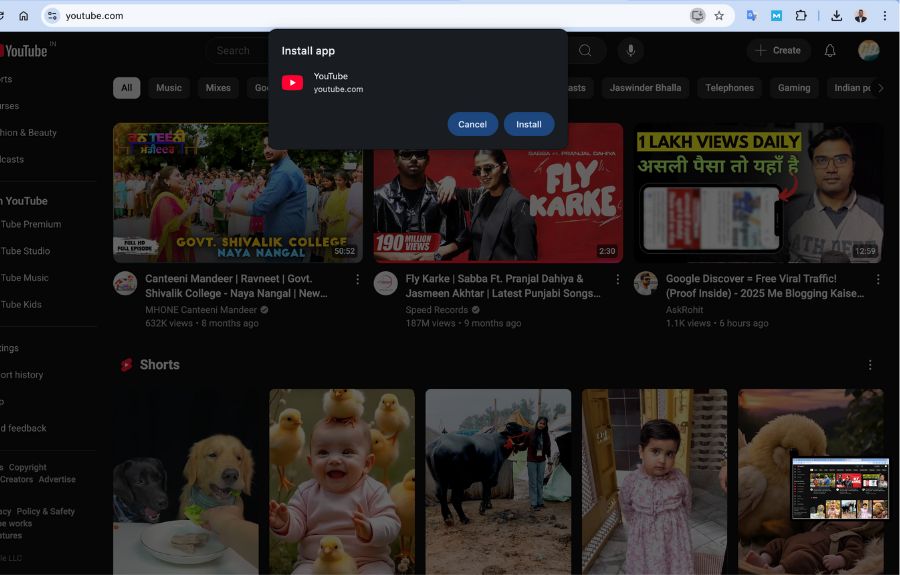Open Google Translate extension icon
This screenshot has height=575, width=900.
point(751,15)
